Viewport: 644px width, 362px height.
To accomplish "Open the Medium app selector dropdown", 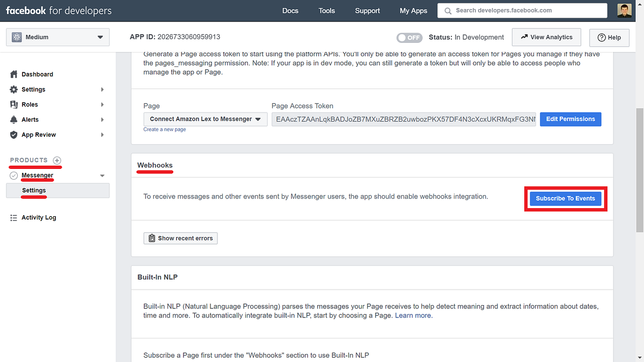I will pos(57,37).
